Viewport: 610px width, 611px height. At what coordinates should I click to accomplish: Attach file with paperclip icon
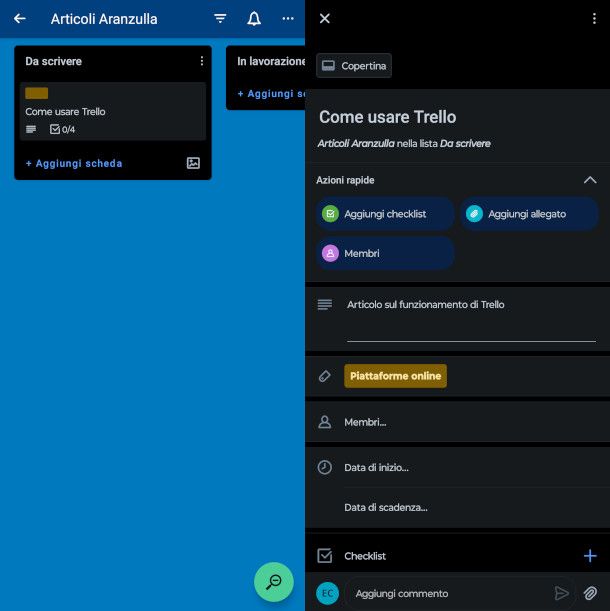[x=590, y=593]
